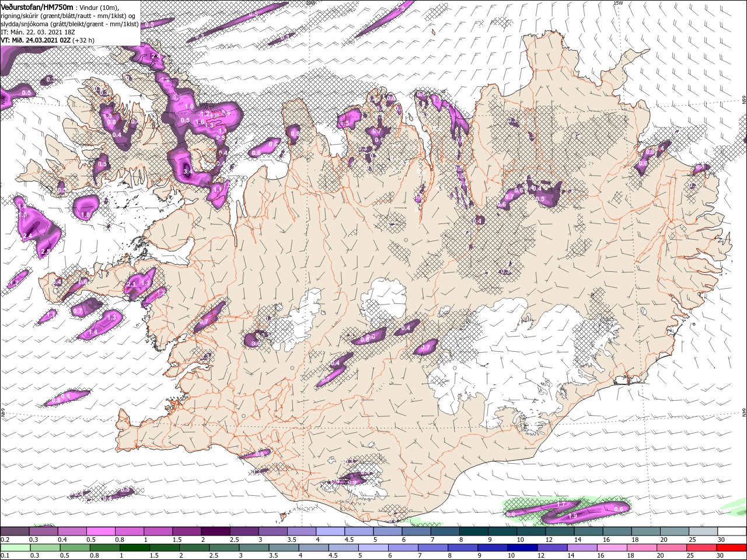This screenshot has width=747, height=560.
Task: Click the lavender upper swatch between 4 and 4.5
Action: 330,531
